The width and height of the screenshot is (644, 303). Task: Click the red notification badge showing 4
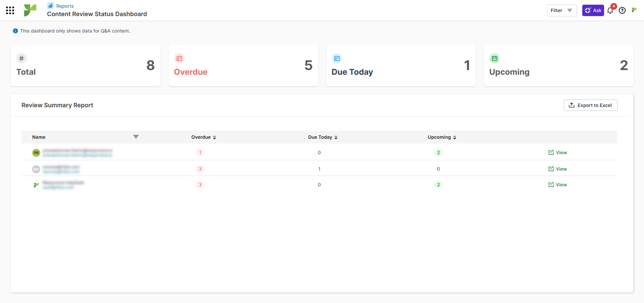613,6
